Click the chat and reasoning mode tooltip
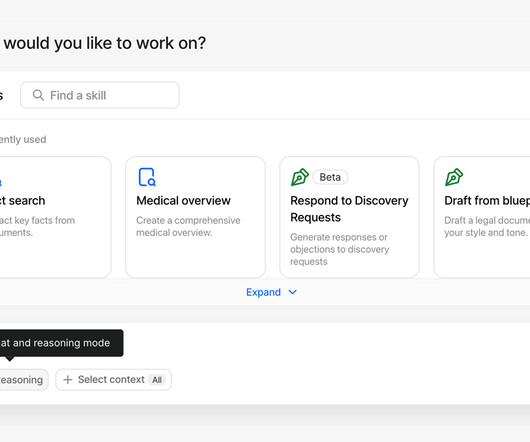The height and width of the screenshot is (442, 530). [x=61, y=343]
